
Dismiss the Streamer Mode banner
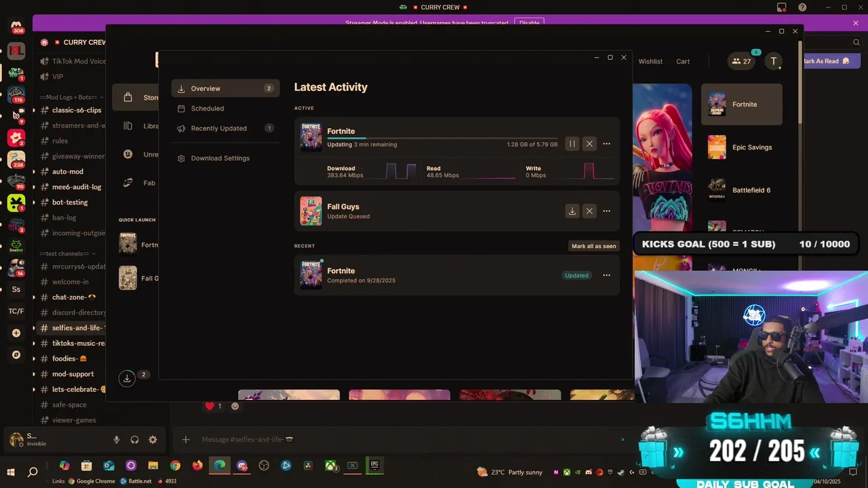point(856,23)
